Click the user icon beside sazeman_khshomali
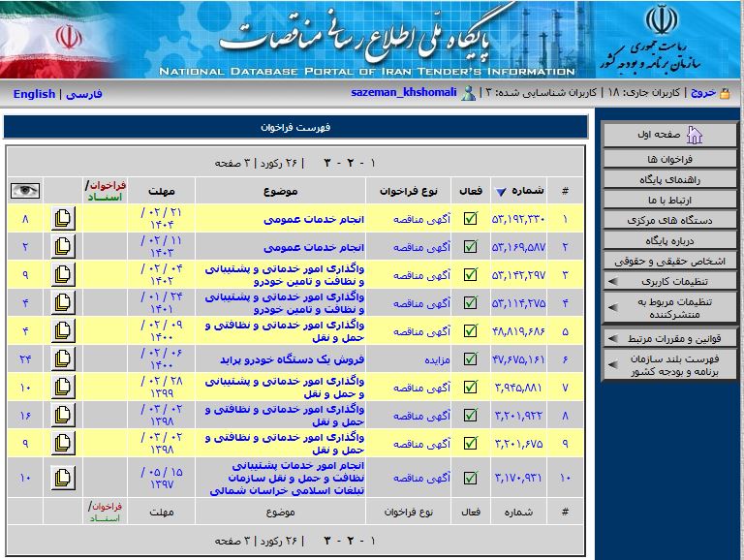Screen dimensions: 744x560 [x=470, y=93]
